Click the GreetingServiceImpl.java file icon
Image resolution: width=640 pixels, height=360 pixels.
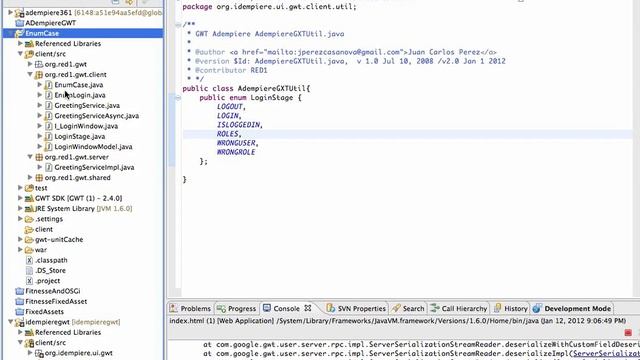tap(49, 167)
